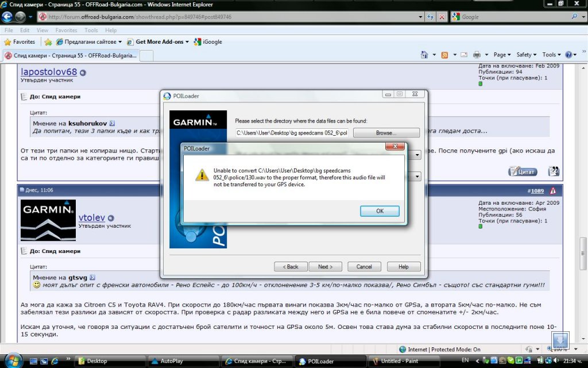This screenshot has width=588, height=368.
Task: Click the browser address bar
Action: pos(229,17)
